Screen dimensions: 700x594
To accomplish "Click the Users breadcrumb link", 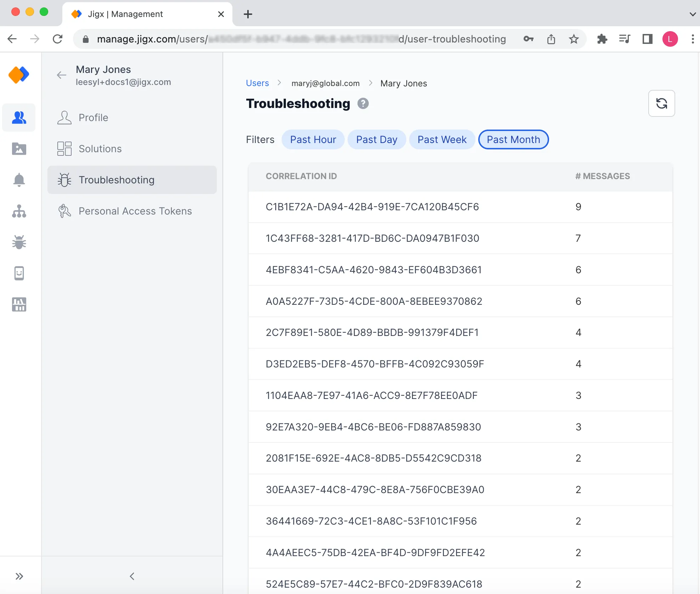I will [x=257, y=82].
